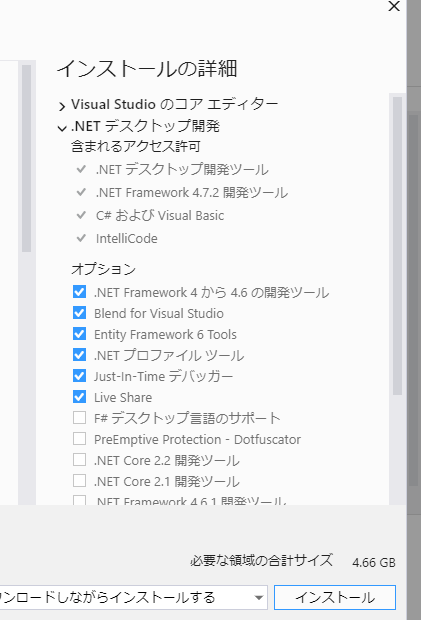Enable .NET Core 2.2 開発ツール
This screenshot has height=620, width=421.
coord(79,459)
